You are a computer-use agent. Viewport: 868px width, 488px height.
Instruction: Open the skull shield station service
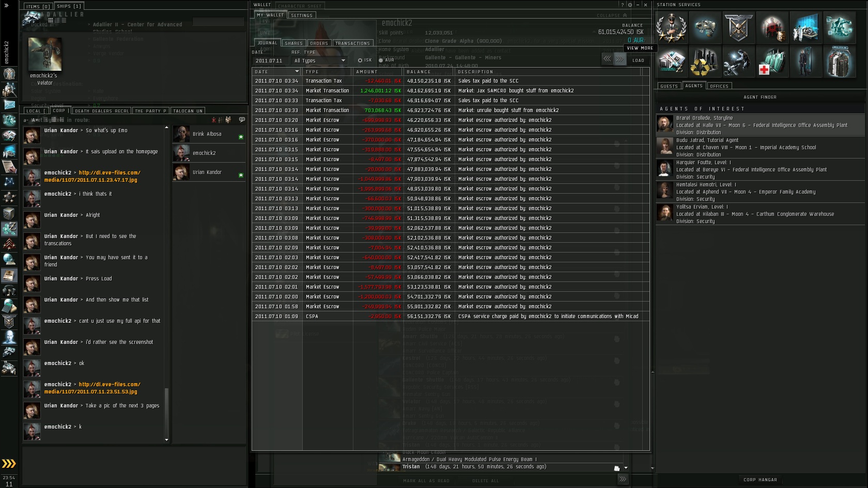[x=738, y=27]
